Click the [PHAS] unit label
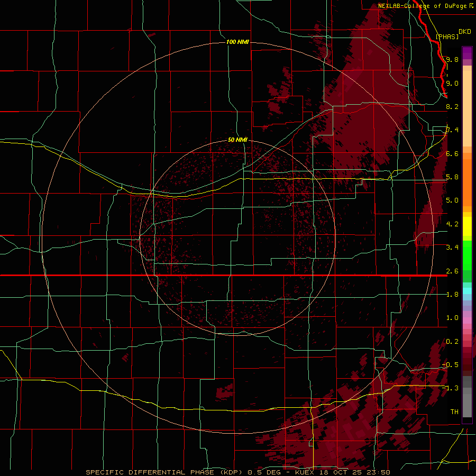Viewport: 476px width, 476px height. [x=447, y=36]
